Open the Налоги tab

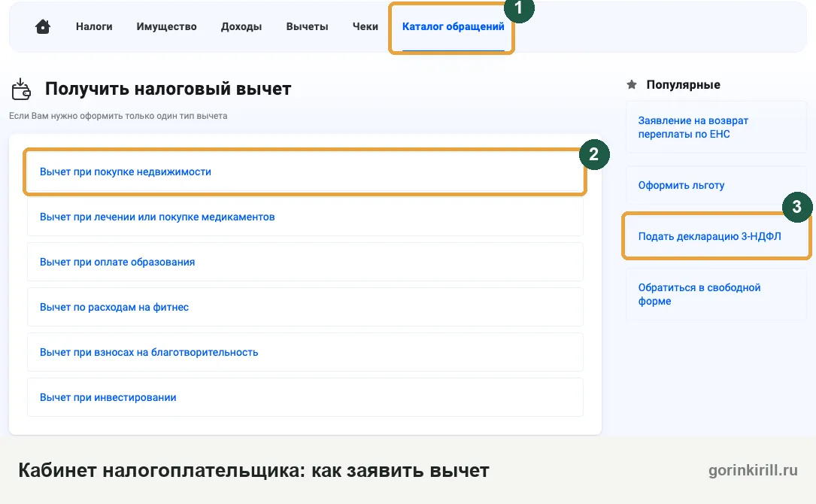94,26
